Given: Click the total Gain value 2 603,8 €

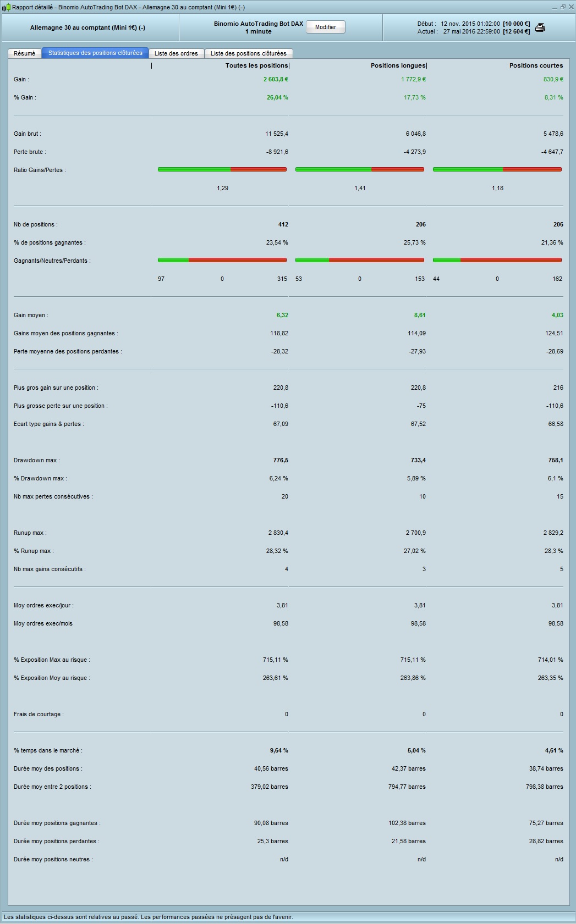Looking at the screenshot, I should tap(276, 79).
